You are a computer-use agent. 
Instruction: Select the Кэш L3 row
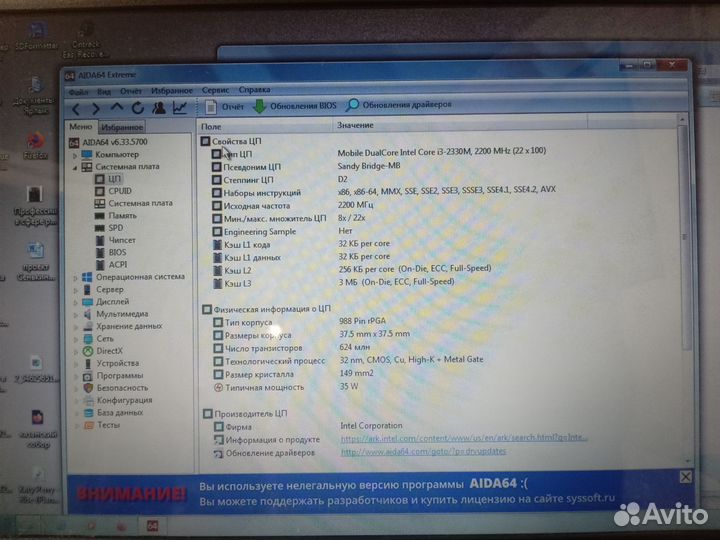point(333,283)
